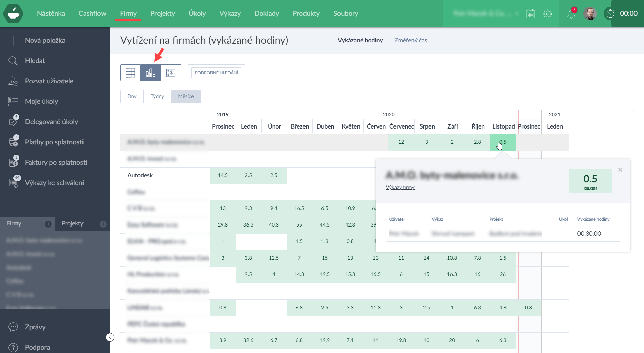The height and width of the screenshot is (353, 644).
Task: Switch period granularity to Týdny
Action: 157,97
